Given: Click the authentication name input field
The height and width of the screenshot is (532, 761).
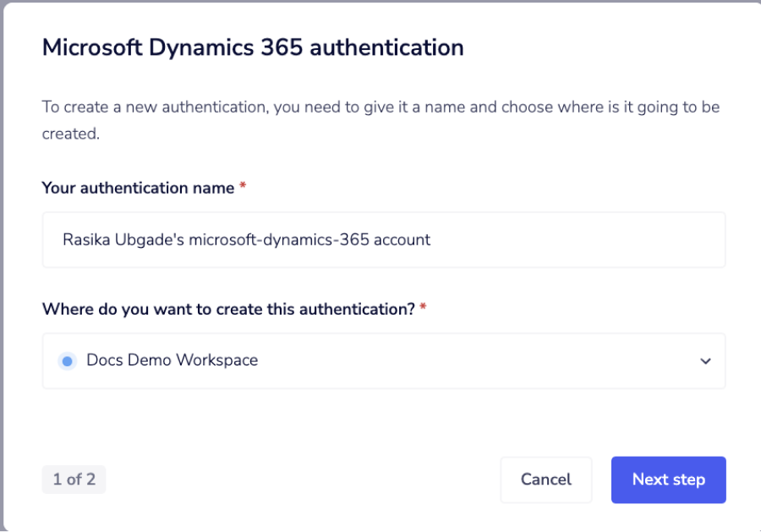Looking at the screenshot, I should [x=384, y=239].
